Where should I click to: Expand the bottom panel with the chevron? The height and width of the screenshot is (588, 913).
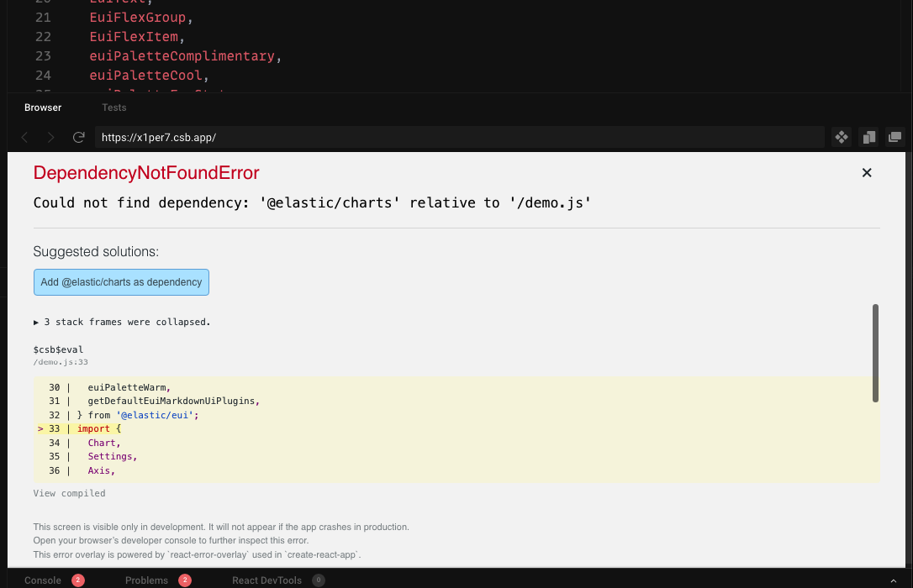pos(894,580)
